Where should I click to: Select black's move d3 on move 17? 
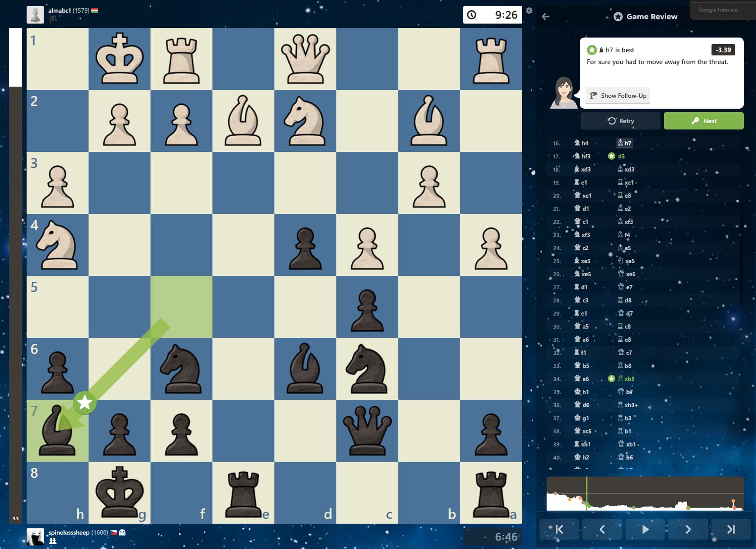(x=621, y=156)
